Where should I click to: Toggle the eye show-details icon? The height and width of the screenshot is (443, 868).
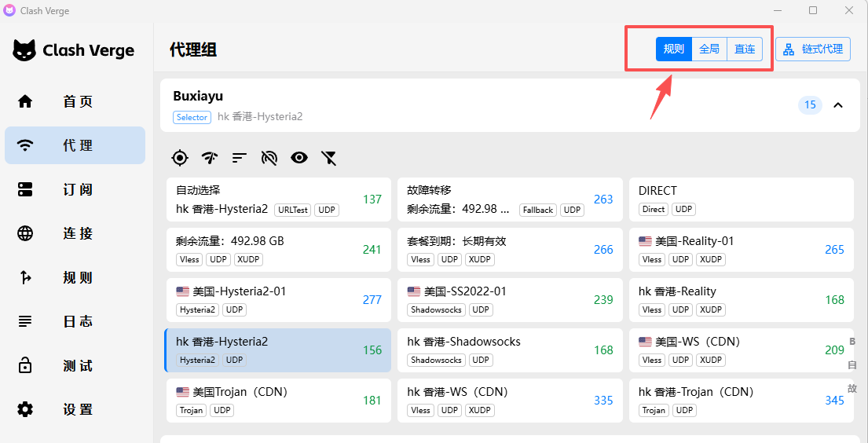[x=299, y=158]
